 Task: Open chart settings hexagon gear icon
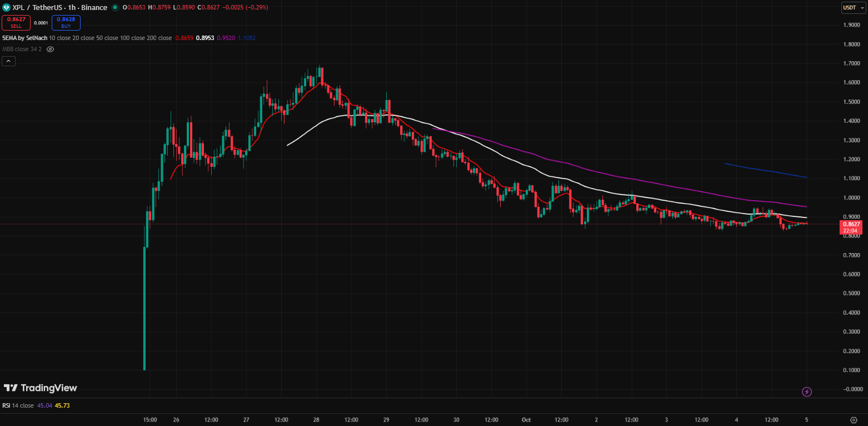pyautogui.click(x=854, y=419)
